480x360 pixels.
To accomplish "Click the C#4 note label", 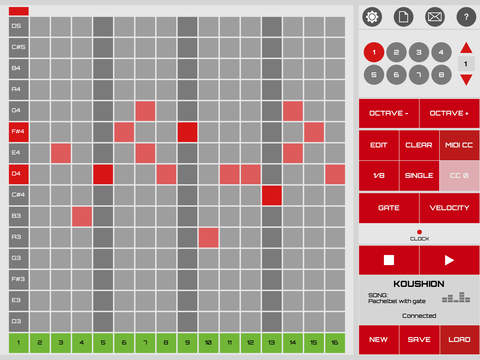I will (18, 195).
